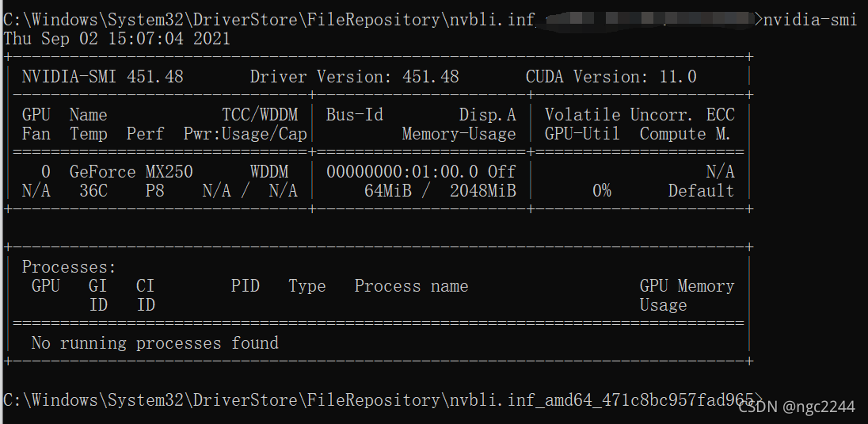Click the CUDA Version: 11.0 text
The image size is (868, 424).
(x=611, y=77)
